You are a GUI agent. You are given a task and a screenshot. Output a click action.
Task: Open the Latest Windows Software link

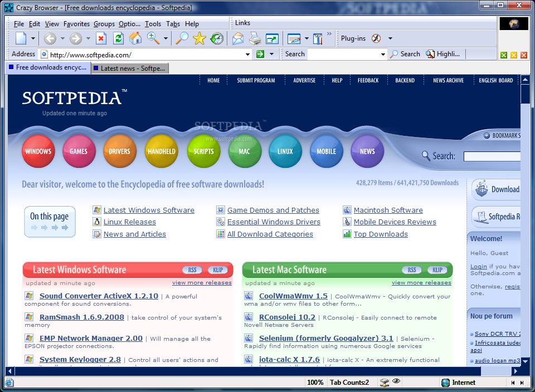149,210
